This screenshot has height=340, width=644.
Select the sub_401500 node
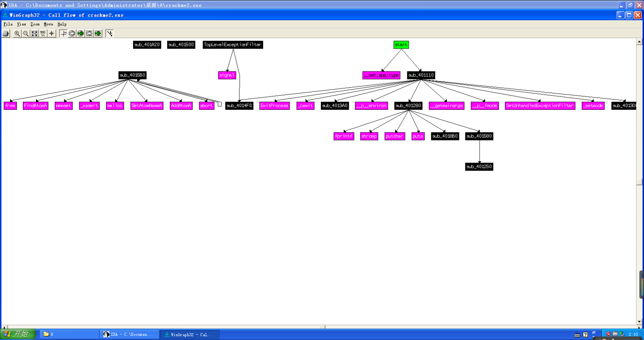click(x=181, y=45)
